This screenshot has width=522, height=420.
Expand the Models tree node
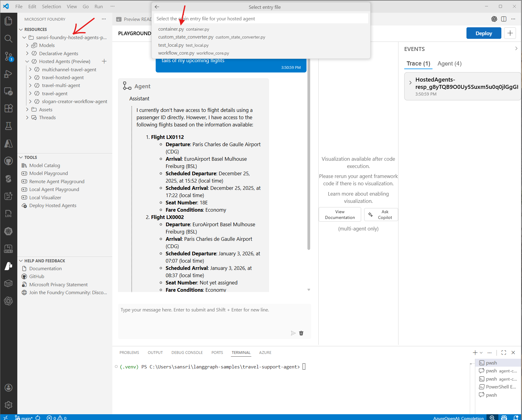(x=27, y=45)
